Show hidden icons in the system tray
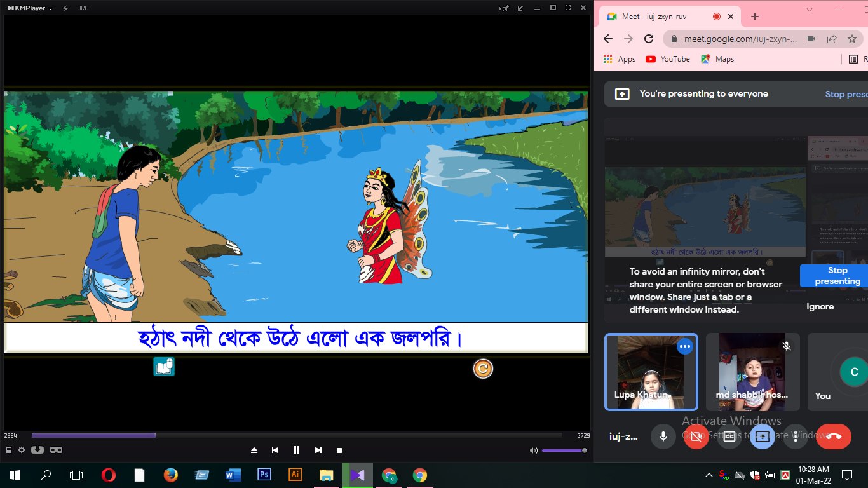Viewport: 868px width, 488px height. (x=709, y=475)
